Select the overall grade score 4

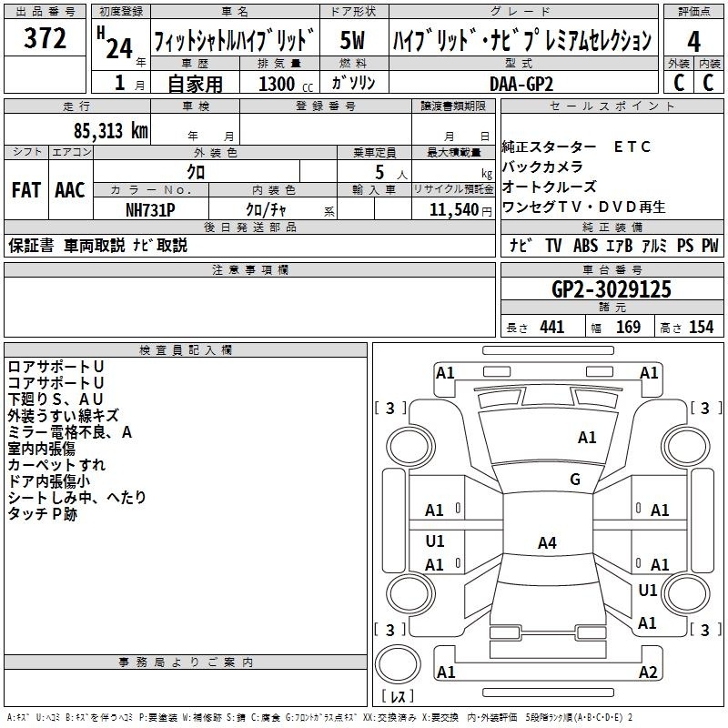pyautogui.click(x=693, y=40)
